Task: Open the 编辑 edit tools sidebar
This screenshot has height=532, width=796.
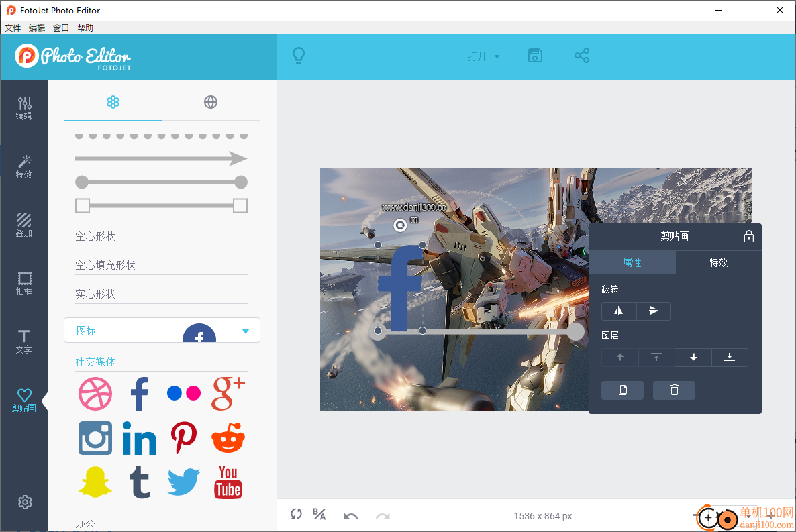Action: pos(24,108)
